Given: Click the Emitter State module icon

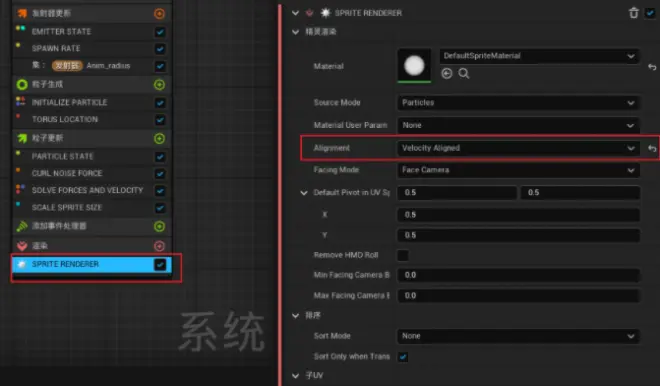Looking at the screenshot, I should (20, 29).
